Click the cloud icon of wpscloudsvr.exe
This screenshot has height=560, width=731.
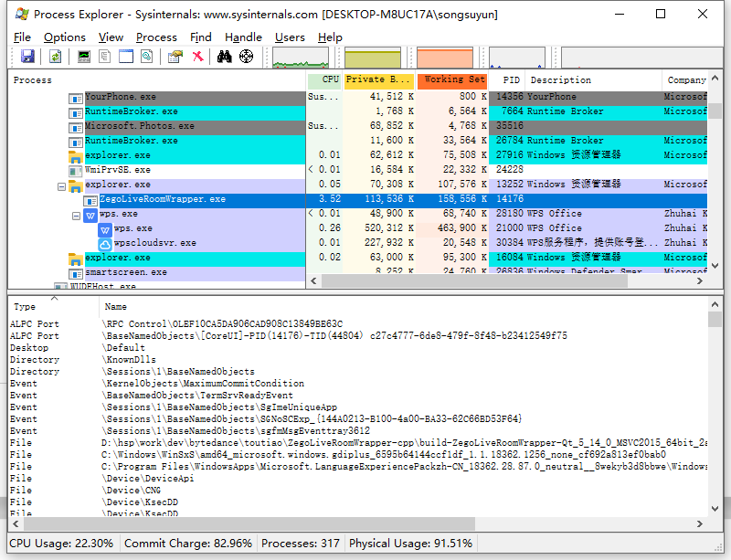click(x=105, y=244)
